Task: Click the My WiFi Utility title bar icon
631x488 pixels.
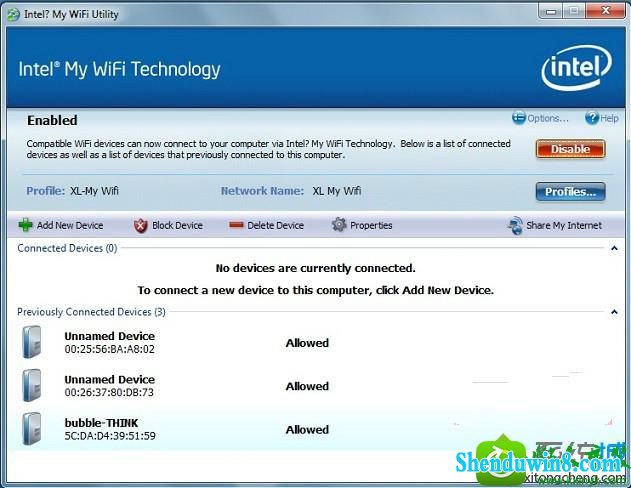Action: (13, 15)
